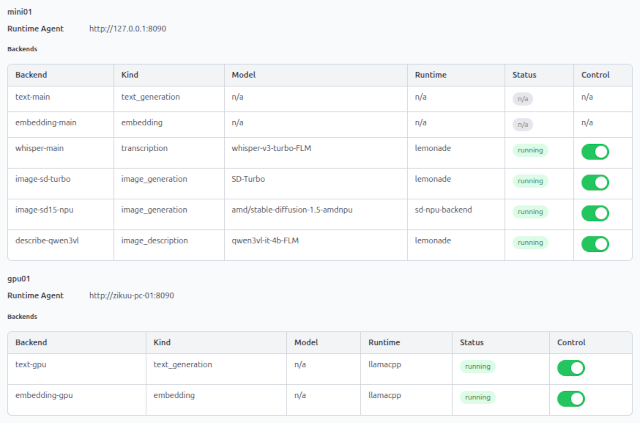
Task: Click the running badge for describe-qwen3vl
Action: coord(530,243)
